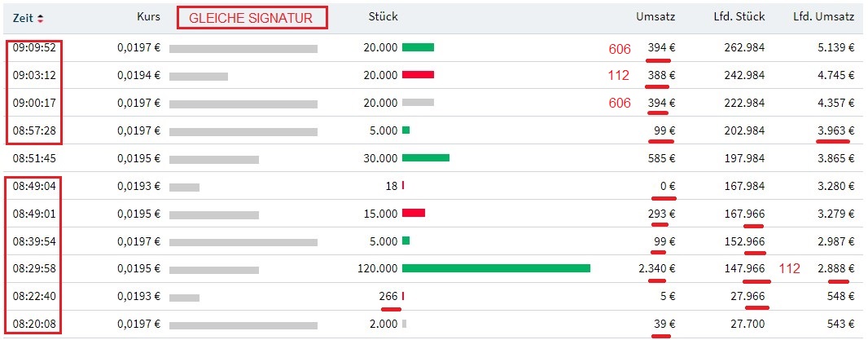Select the 0,0194 € Kurs value
The width and height of the screenshot is (868, 340).
(x=138, y=75)
